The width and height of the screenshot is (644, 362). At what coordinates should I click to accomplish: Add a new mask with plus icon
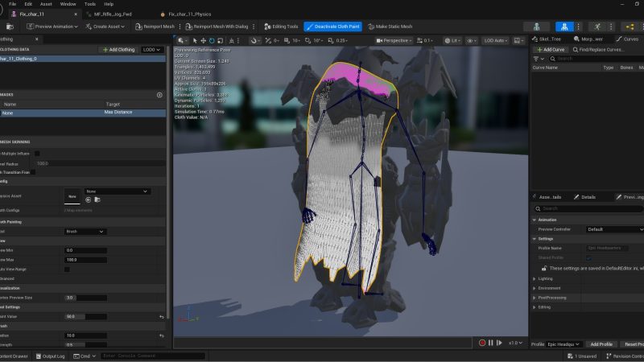click(159, 95)
